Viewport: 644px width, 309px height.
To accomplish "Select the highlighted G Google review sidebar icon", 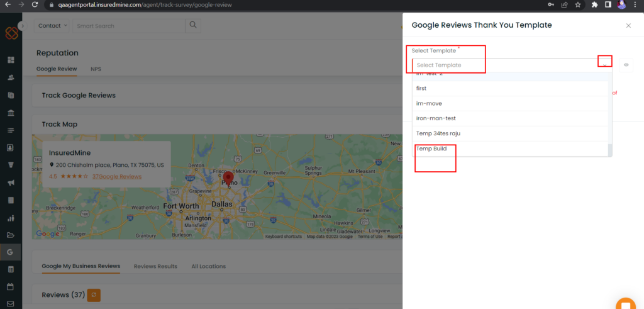I will 11,252.
